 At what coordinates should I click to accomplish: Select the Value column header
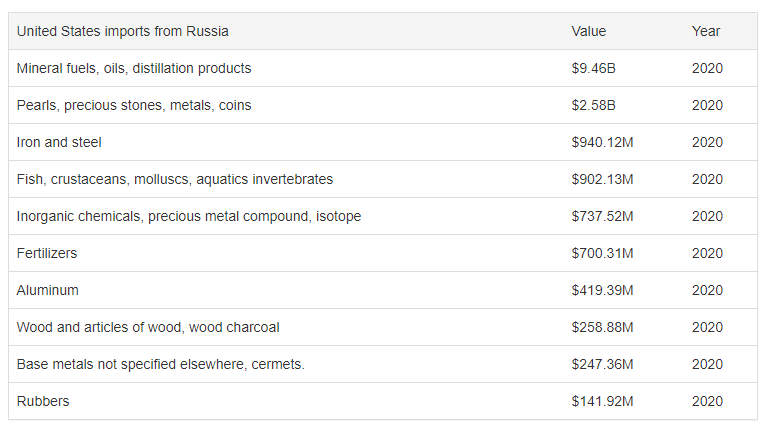pyautogui.click(x=589, y=31)
